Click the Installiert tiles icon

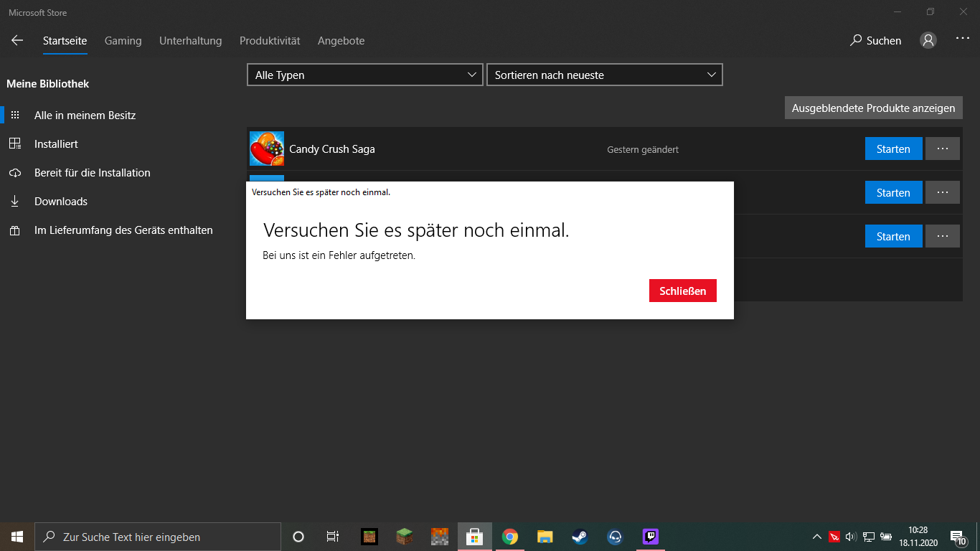pyautogui.click(x=15, y=144)
